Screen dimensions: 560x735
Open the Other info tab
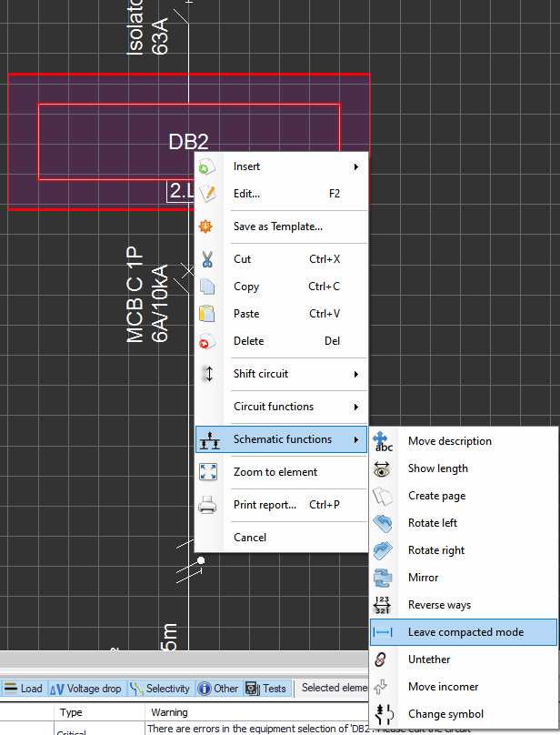218,689
